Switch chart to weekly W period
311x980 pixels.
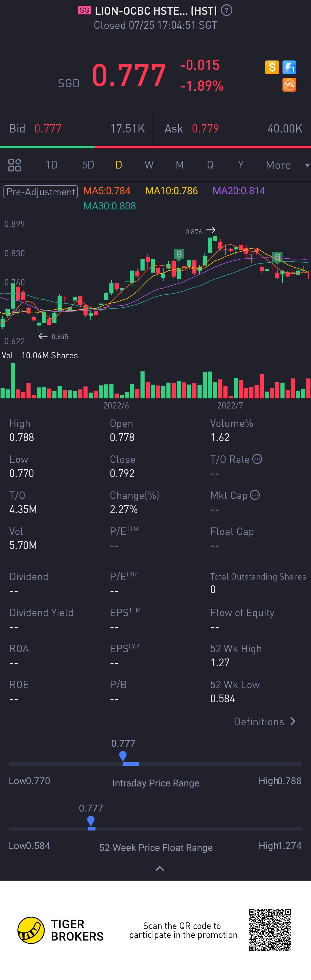click(x=149, y=165)
